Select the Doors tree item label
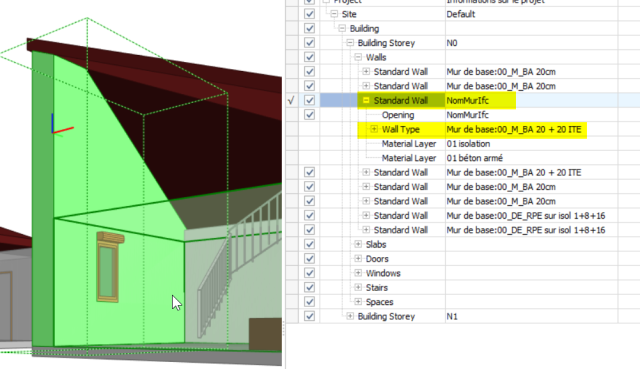Screen dimensions: 640x369 pyautogui.click(x=377, y=259)
